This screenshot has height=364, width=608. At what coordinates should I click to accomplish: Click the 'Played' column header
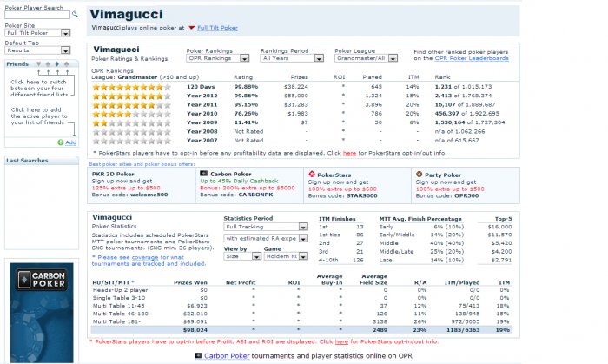(x=373, y=77)
